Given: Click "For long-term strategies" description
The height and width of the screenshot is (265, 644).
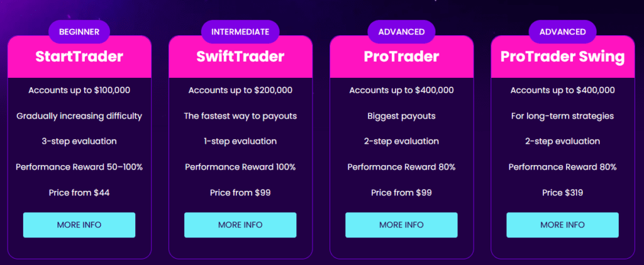Looking at the screenshot, I should pyautogui.click(x=562, y=116).
